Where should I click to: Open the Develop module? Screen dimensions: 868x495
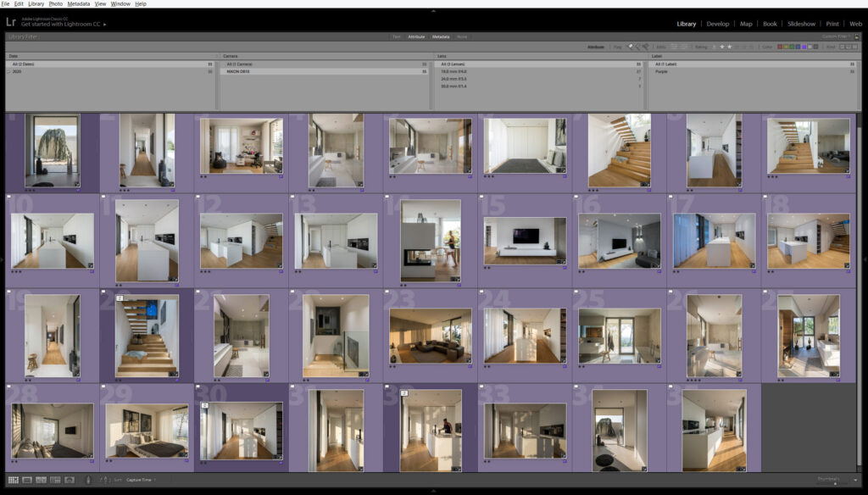[717, 24]
